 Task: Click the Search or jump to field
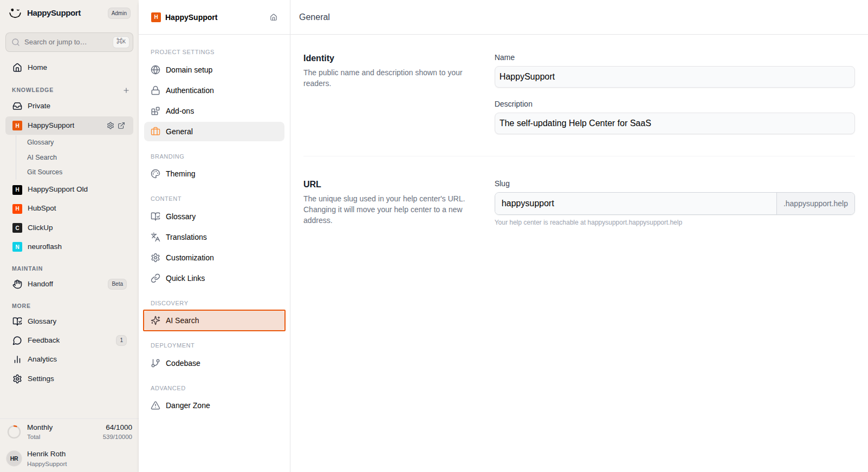coord(69,42)
